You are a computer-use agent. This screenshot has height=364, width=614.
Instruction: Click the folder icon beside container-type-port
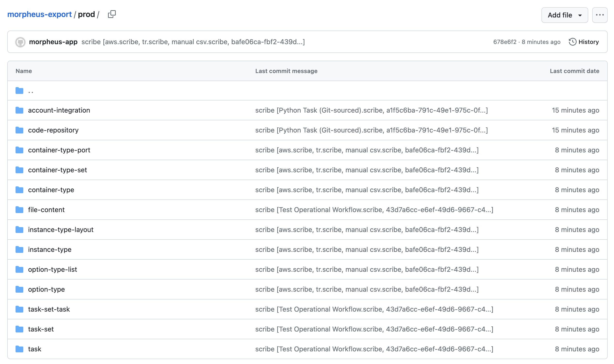19,150
